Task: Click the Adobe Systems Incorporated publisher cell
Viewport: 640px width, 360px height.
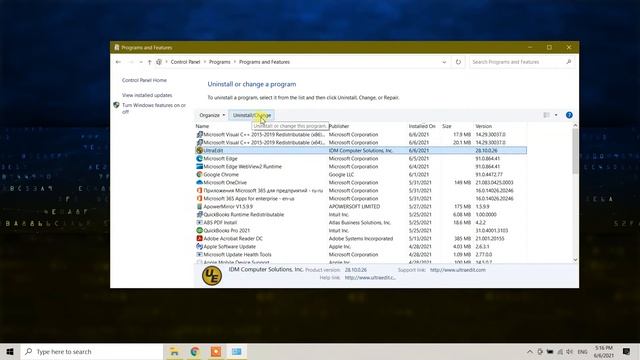Action: 361,238
